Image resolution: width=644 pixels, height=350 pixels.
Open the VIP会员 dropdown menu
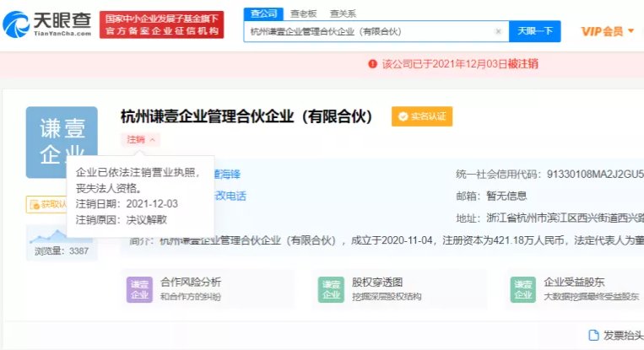608,31
